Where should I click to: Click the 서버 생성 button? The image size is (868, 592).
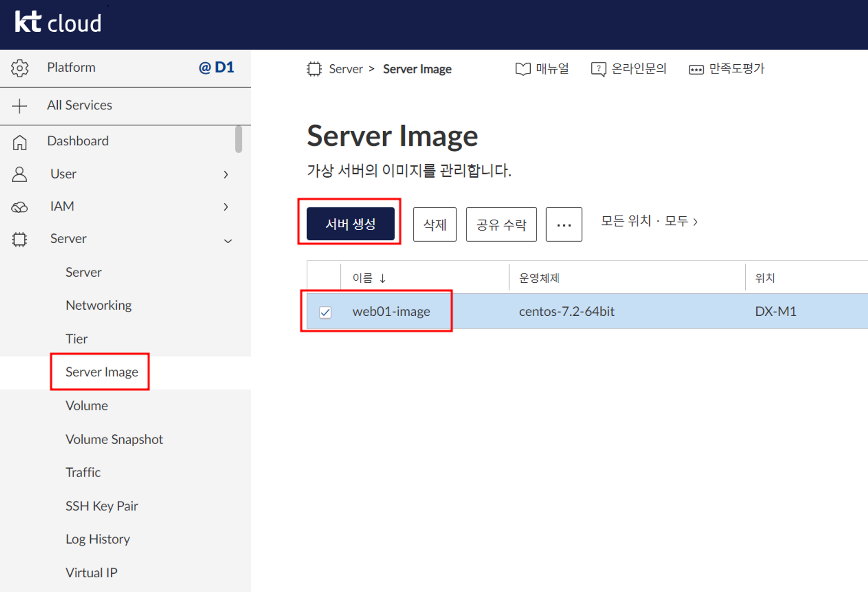pos(350,224)
